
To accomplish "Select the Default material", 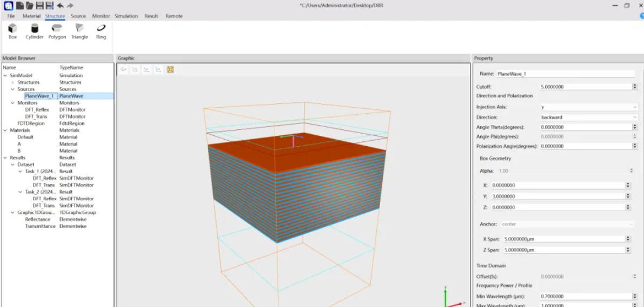I will tap(25, 137).
